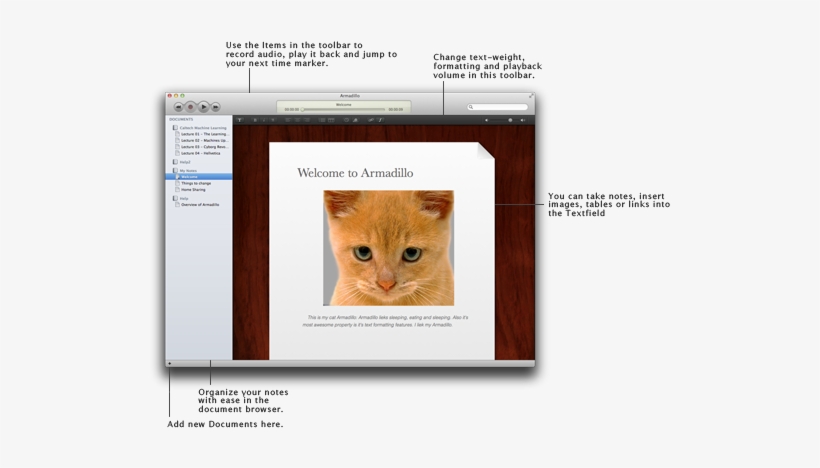Open Lecture 01 - The Learning note
Viewport: 820px width, 468px height.
204,134
